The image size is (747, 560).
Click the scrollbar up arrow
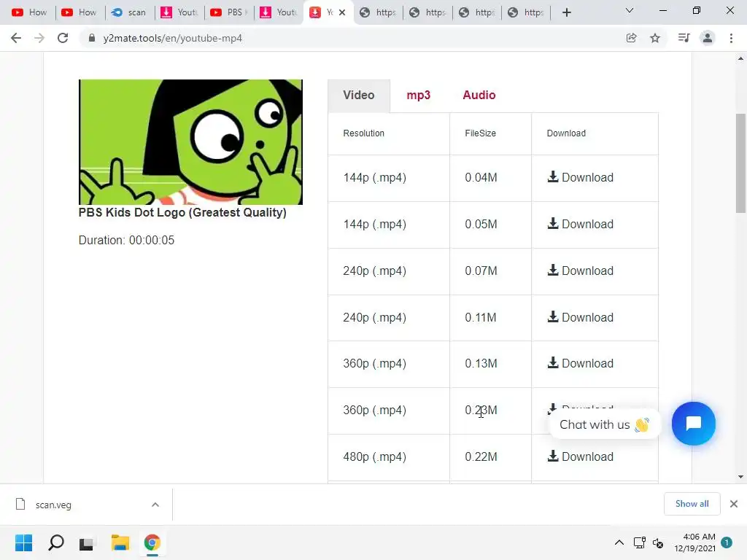(741, 58)
